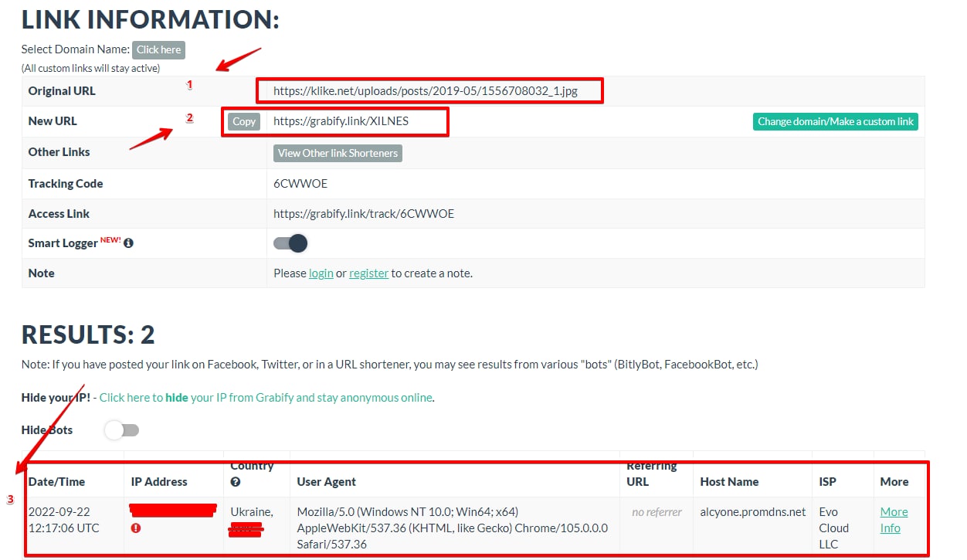Viewport: 967px width, 560px height.
Task: Click the New URL grabify.link/XILNES field
Action: [341, 121]
